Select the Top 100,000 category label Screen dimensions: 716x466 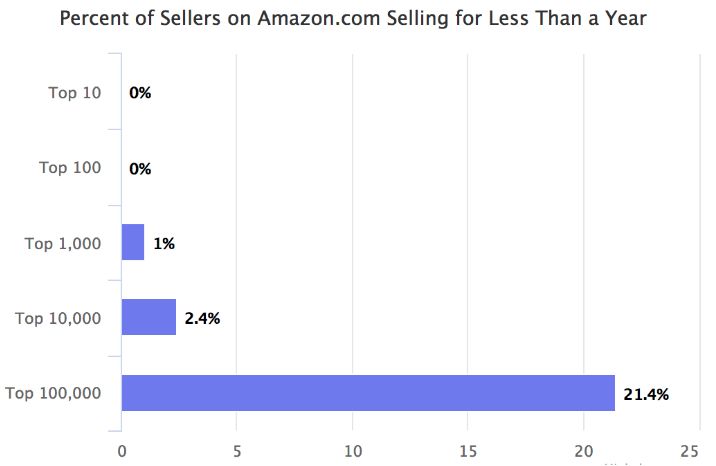click(x=54, y=393)
